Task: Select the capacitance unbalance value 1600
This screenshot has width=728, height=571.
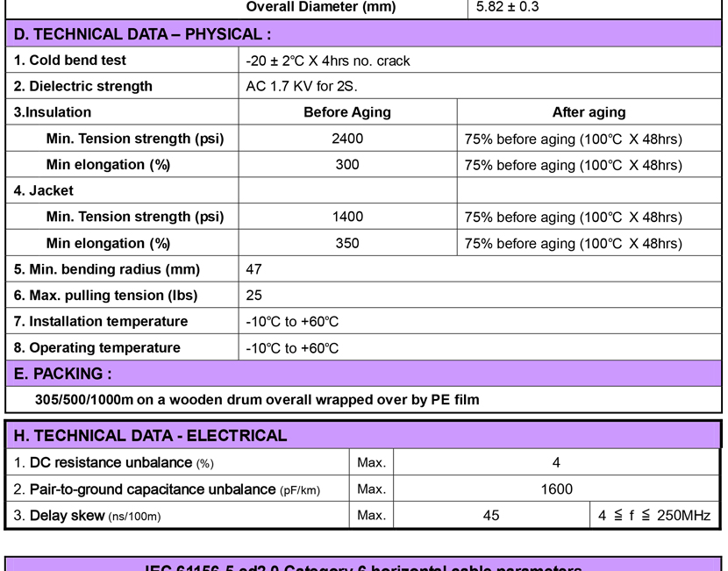Action: point(556,489)
